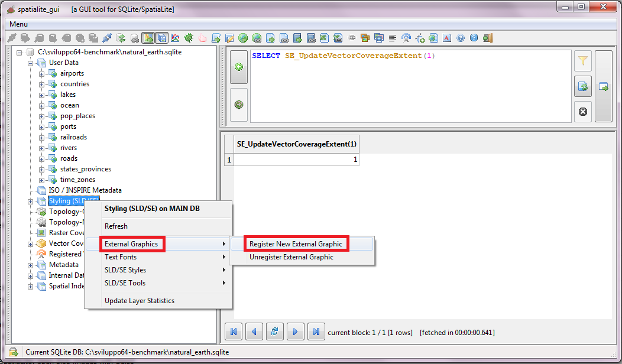Open the Menu in the menu bar

pyautogui.click(x=19, y=24)
